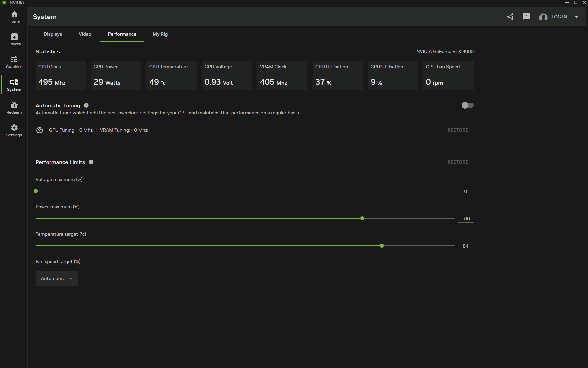The image size is (588, 368).
Task: Click Restore for Performance Limits
Action: [x=458, y=162]
